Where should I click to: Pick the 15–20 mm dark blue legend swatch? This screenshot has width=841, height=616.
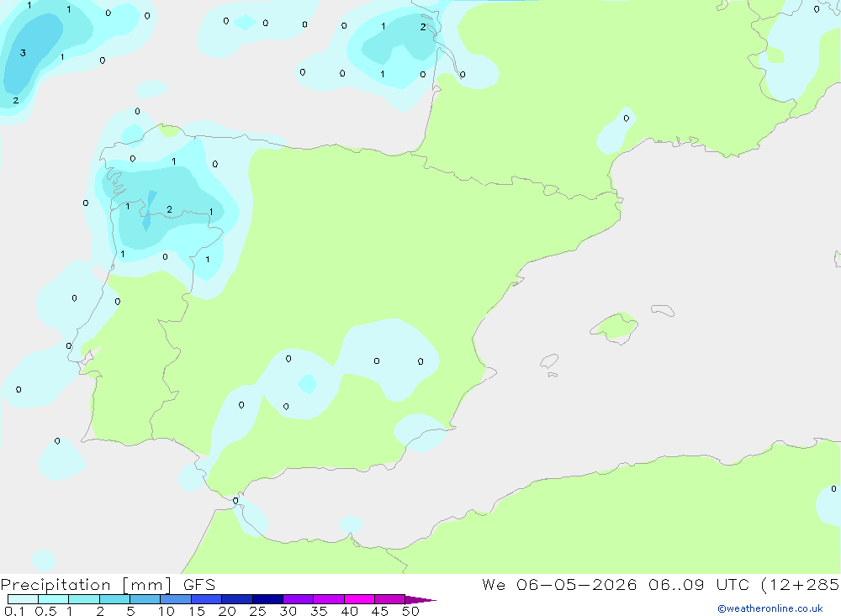point(207,599)
